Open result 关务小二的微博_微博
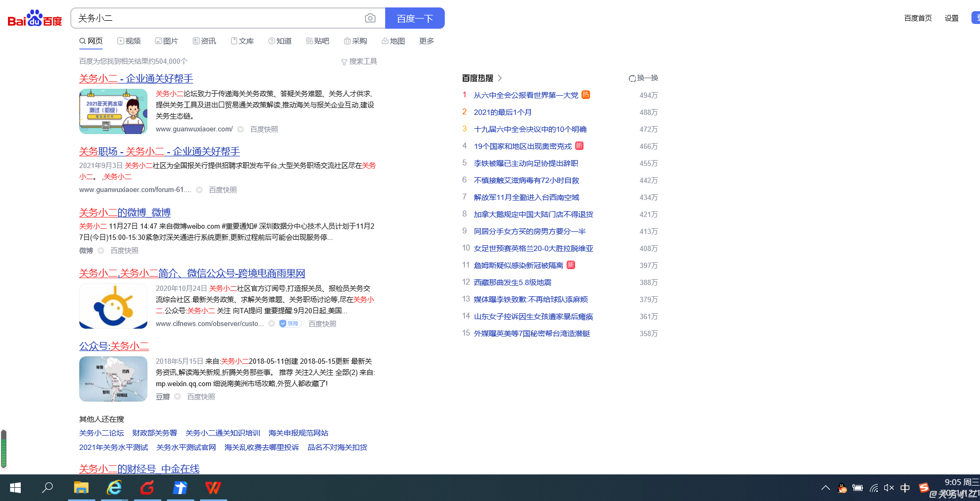Screen dimensions: 980x501 [125, 213]
